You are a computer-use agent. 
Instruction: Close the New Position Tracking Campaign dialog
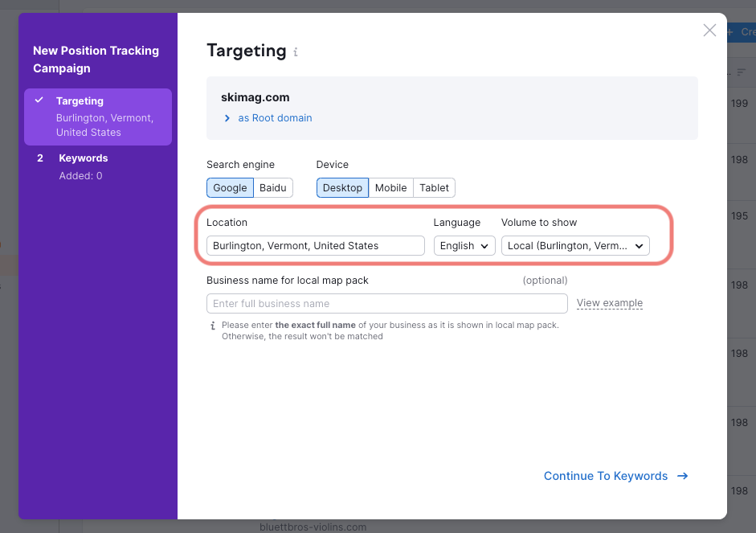click(709, 31)
